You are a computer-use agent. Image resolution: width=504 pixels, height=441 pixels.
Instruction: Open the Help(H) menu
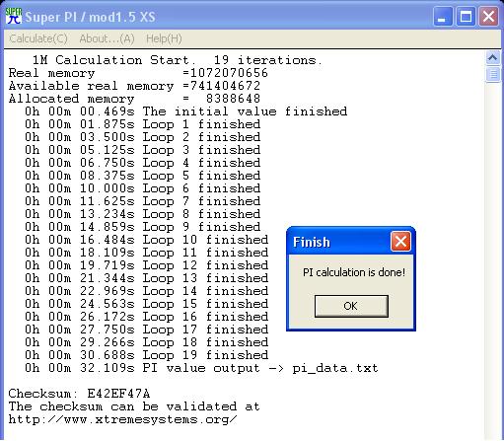pos(164,38)
